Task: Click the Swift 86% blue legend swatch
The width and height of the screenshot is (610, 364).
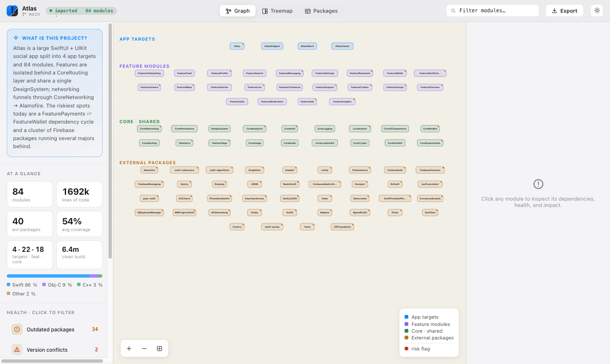Action: tap(8, 285)
